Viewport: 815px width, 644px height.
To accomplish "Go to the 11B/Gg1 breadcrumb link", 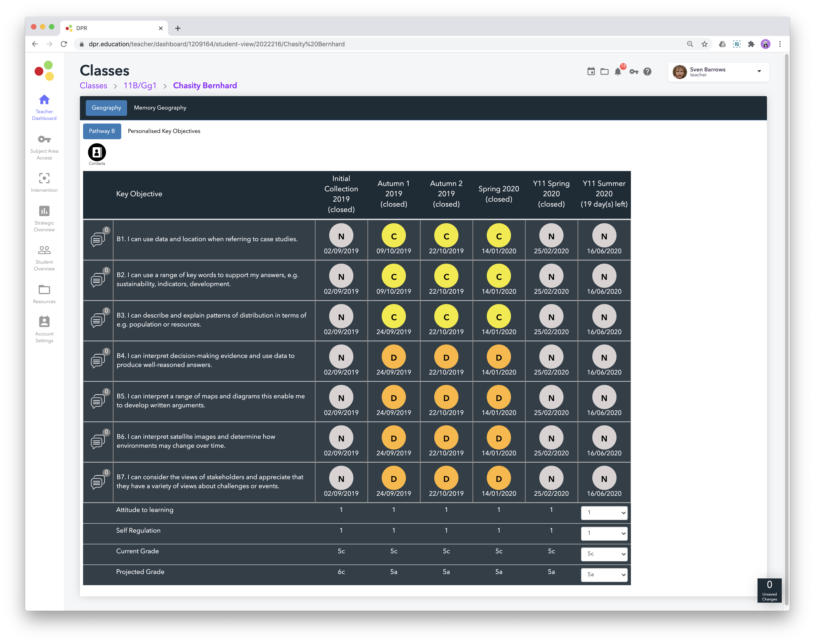I will [x=140, y=86].
